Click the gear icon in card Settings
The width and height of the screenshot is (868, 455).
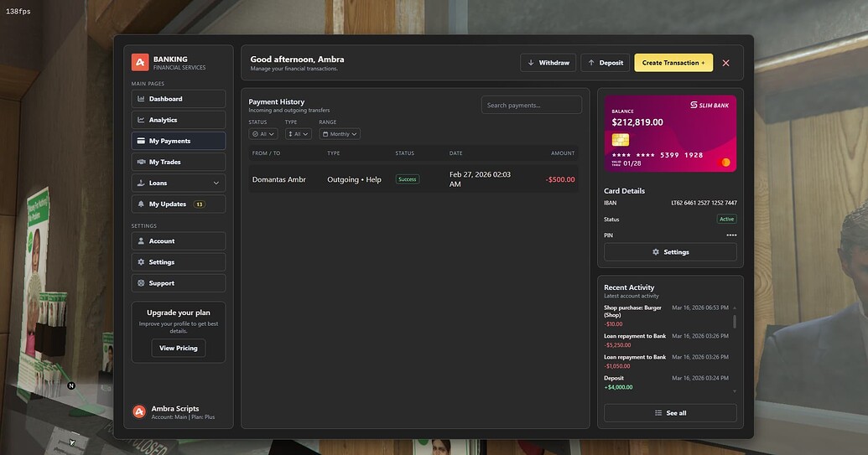pyautogui.click(x=656, y=252)
